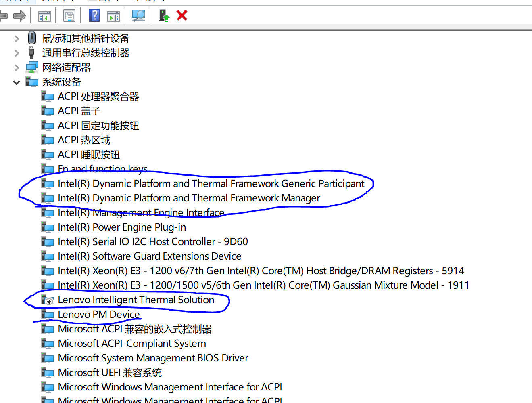Click the red X uninstall device icon

(182, 15)
